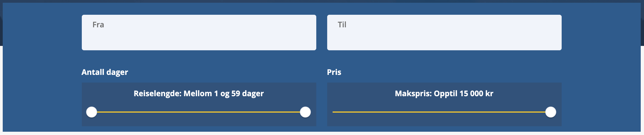The image size is (644, 135).
Task: Grab the minimum trip-length slider handle
Action: (92, 112)
